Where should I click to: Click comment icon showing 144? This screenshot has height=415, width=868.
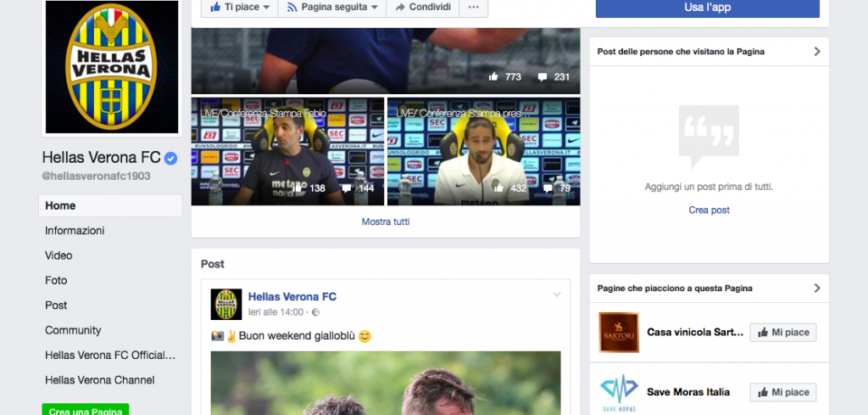[x=347, y=188]
